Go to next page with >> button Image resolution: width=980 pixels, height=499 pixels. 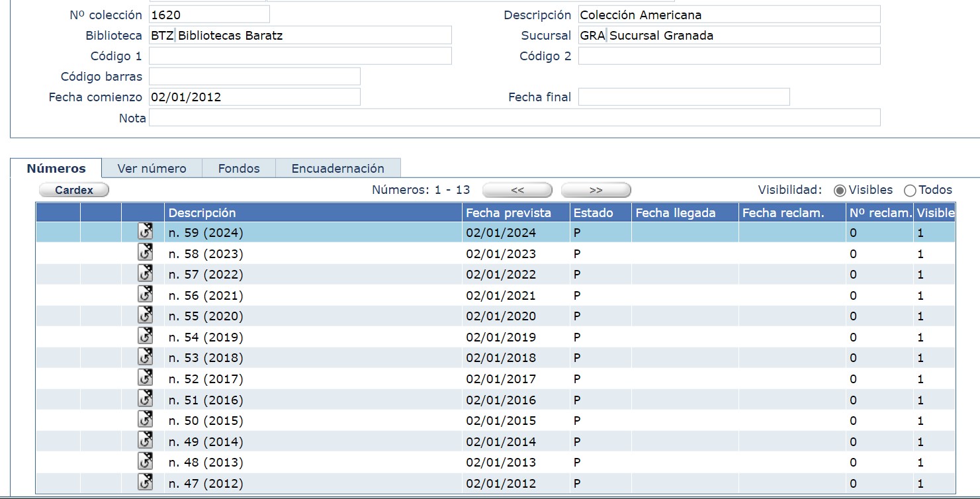[x=596, y=191]
